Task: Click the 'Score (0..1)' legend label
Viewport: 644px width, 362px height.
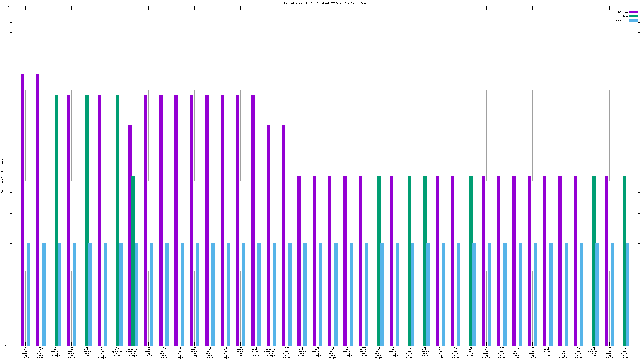Action: pos(620,20)
